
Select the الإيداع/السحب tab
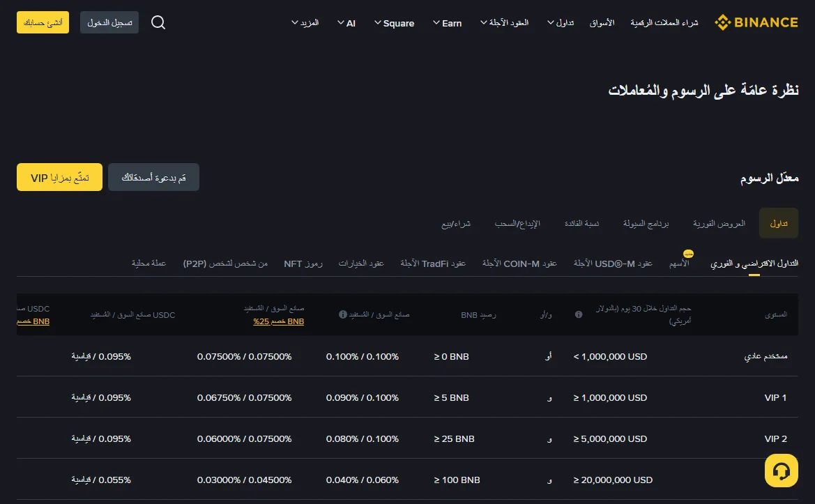pyautogui.click(x=517, y=224)
